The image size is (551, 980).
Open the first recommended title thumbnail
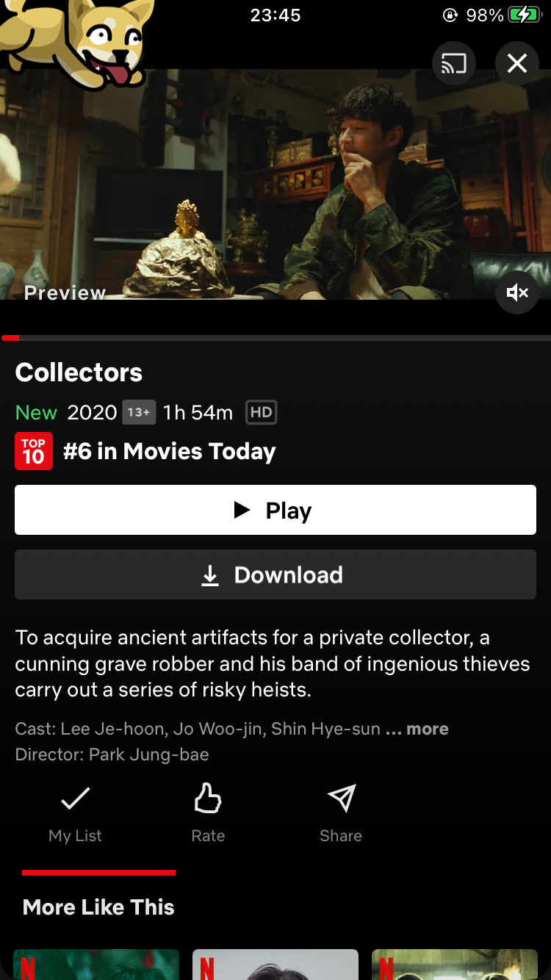point(96,965)
